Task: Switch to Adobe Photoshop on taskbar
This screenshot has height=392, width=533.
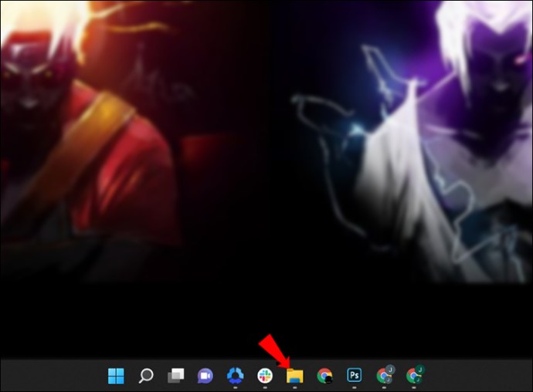Action: 355,375
